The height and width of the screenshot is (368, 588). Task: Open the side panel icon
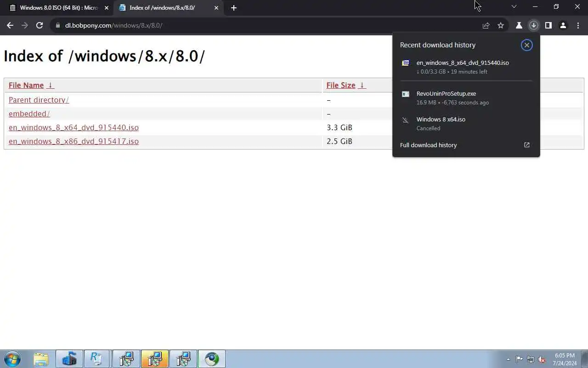548,25
